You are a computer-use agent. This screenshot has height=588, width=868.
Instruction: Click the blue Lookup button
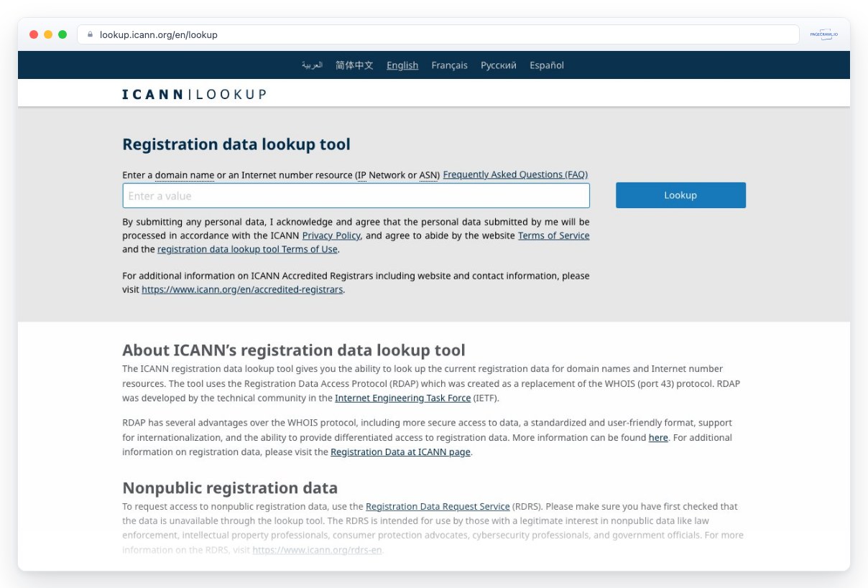(680, 195)
